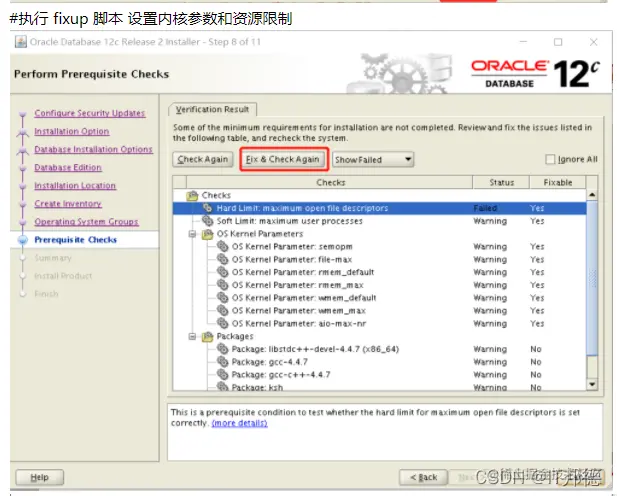The width and height of the screenshot is (617, 496).
Task: Select OS Kernel Parameter: wmem_max row
Action: 379,311
